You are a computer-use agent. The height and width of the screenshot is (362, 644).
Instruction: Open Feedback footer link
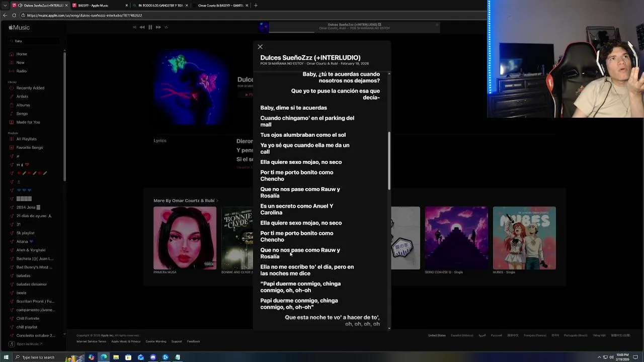[x=194, y=341]
